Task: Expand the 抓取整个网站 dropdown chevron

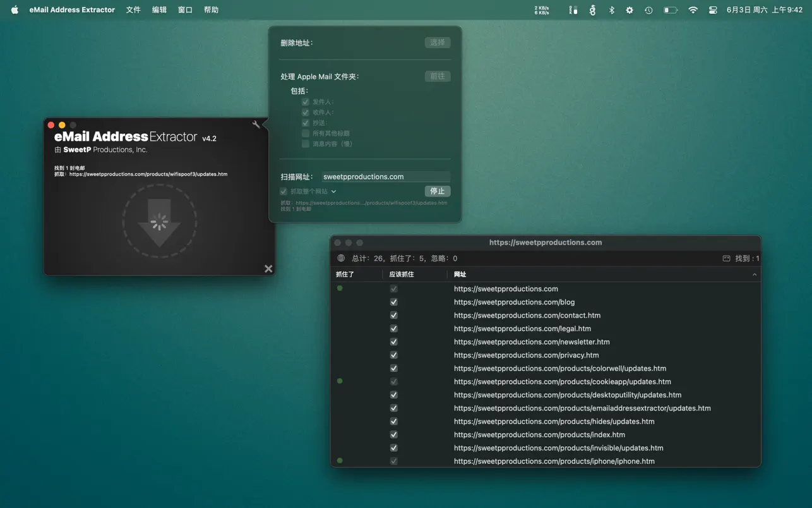Action: coord(334,191)
